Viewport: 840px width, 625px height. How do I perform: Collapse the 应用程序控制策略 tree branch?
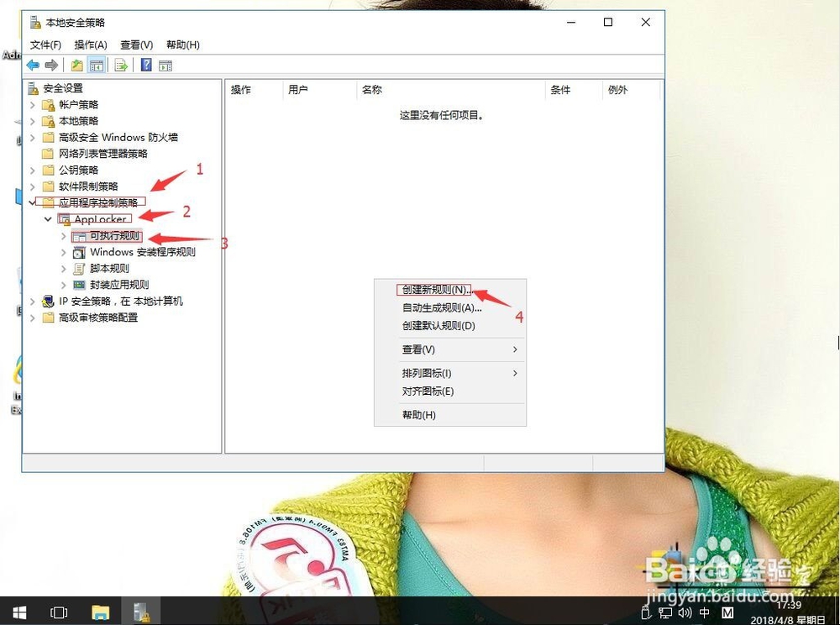(x=33, y=202)
